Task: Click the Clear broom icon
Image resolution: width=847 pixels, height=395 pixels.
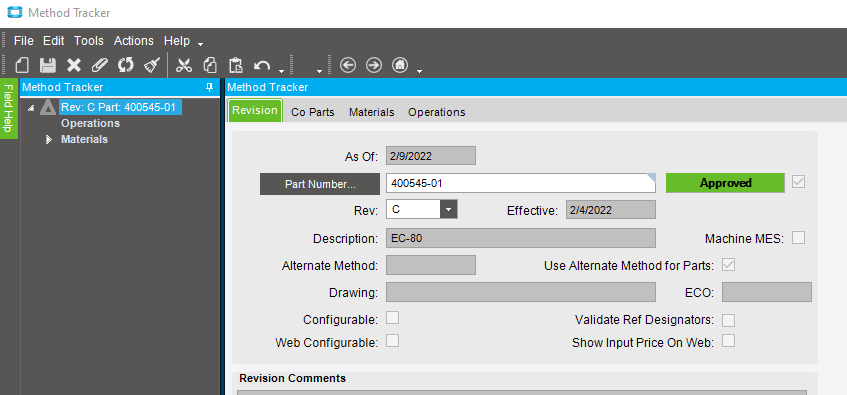Action: (x=151, y=65)
